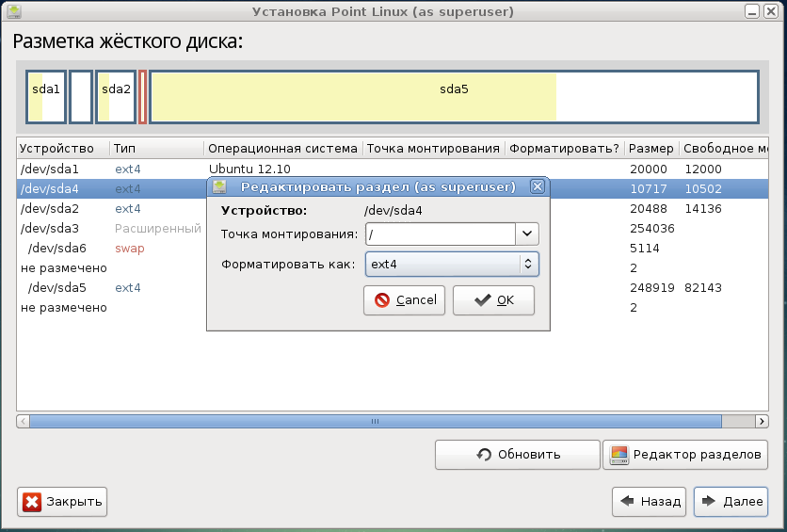787x532 pixels.
Task: Click the forward arrow icon on Далее
Action: [708, 501]
